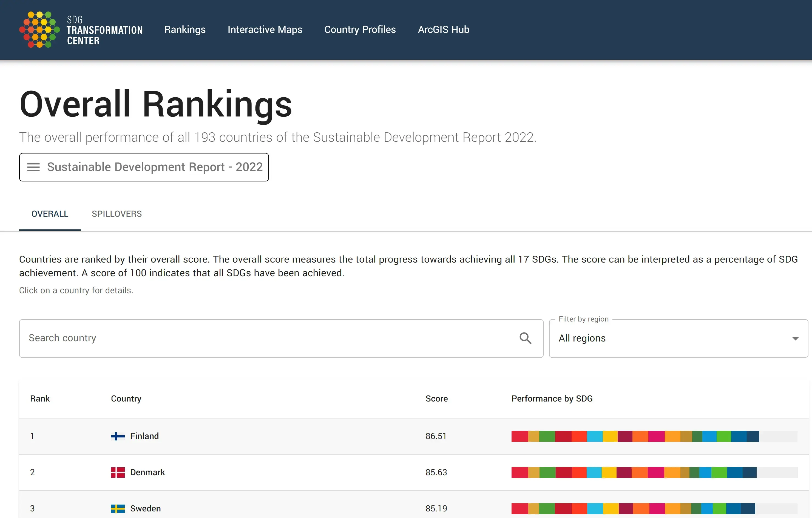The width and height of the screenshot is (812, 518).
Task: Click the All regions dropdown arrow
Action: pos(795,338)
